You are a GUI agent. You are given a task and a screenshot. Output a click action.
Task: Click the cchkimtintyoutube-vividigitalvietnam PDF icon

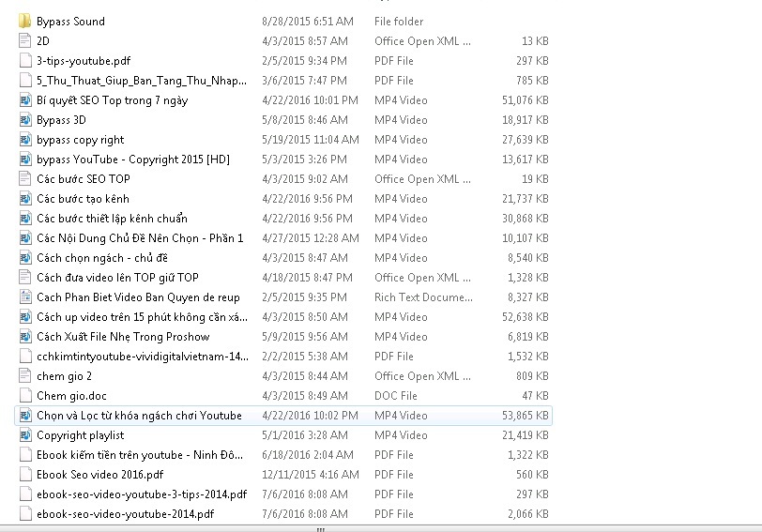tap(24, 357)
